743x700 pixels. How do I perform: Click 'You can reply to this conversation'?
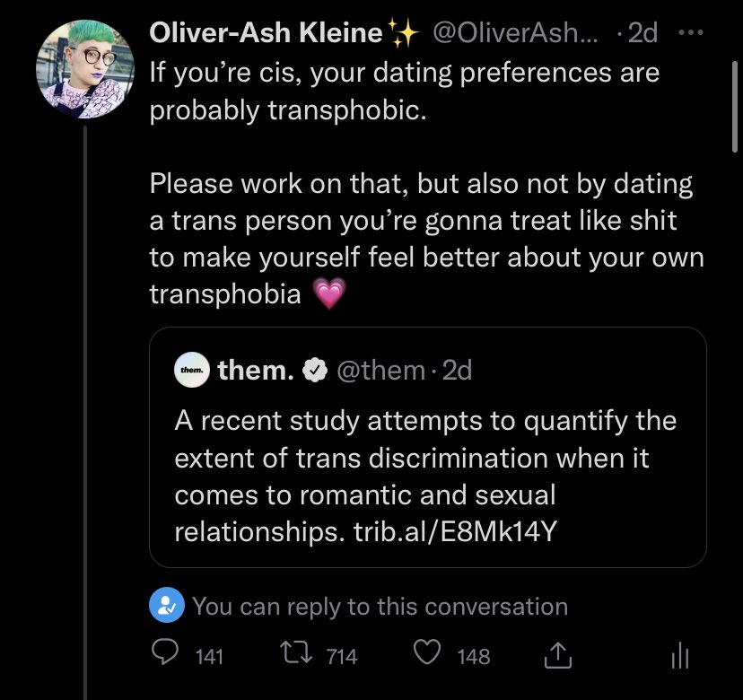tap(380, 606)
